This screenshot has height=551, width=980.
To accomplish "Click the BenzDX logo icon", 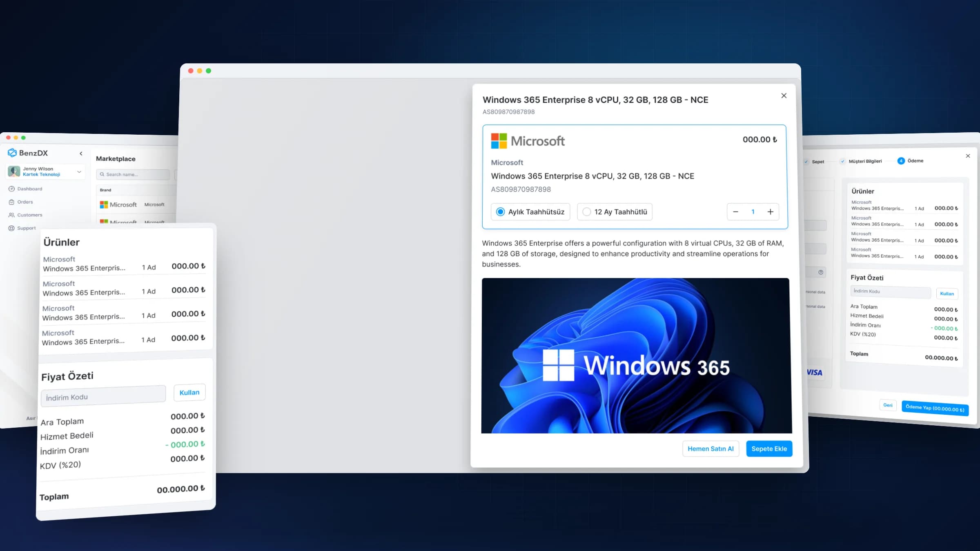I will 12,153.
